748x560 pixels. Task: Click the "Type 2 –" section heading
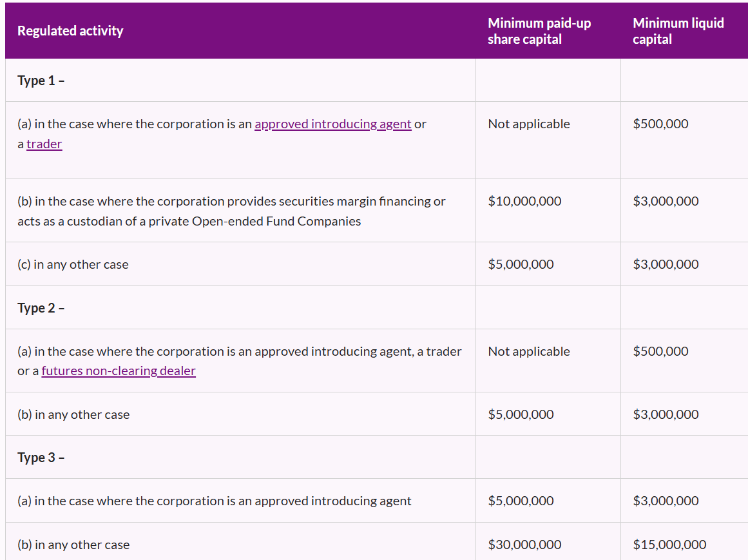pos(41,308)
